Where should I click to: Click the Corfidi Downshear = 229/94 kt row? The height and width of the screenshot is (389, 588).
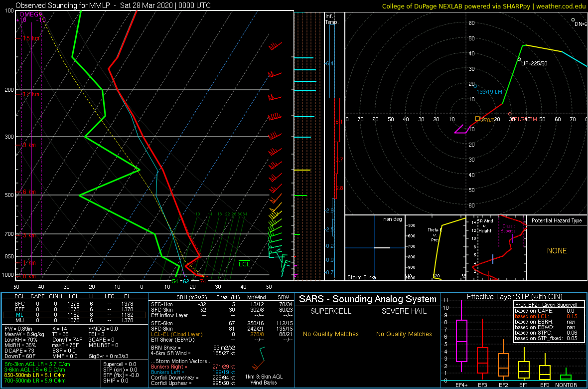(193, 378)
